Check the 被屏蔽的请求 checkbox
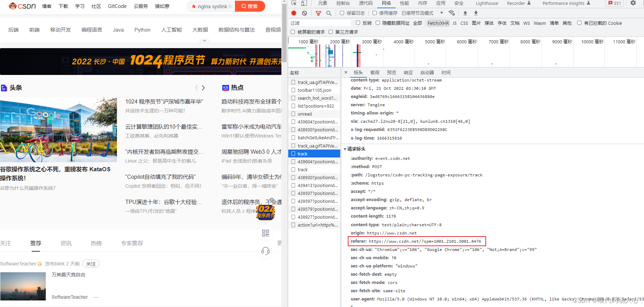This screenshot has height=307, width=644. click(x=293, y=32)
